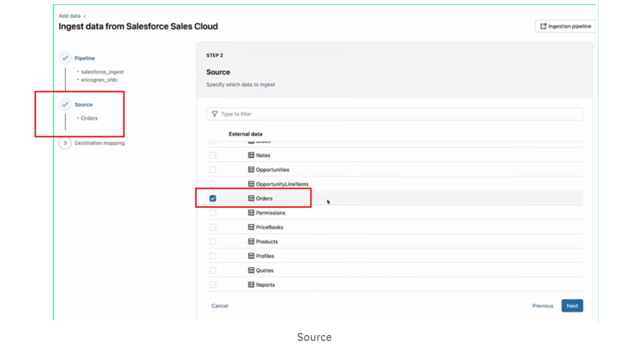Viewport: 644px width, 349px height.
Task: Click the filter funnel icon in search field
Action: (x=214, y=113)
